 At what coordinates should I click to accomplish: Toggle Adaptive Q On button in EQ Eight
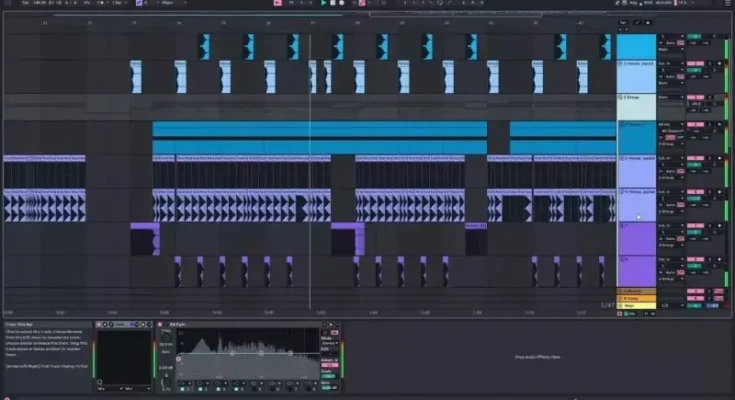331,364
